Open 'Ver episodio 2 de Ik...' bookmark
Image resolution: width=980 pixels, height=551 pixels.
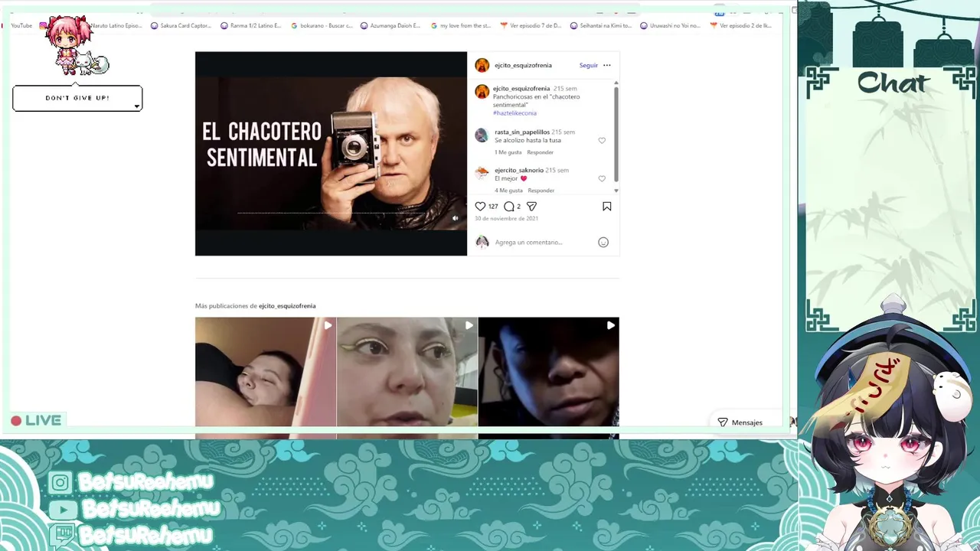click(741, 25)
